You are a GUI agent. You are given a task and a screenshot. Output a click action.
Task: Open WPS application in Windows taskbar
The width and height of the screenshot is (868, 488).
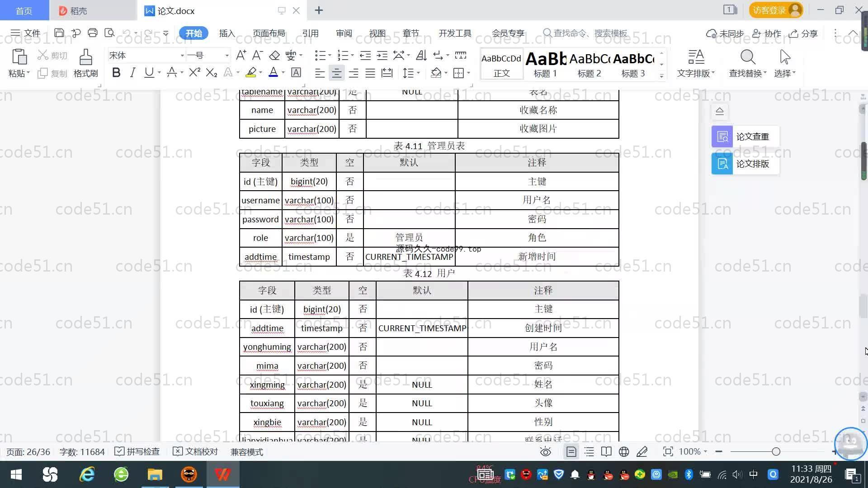coord(222,474)
